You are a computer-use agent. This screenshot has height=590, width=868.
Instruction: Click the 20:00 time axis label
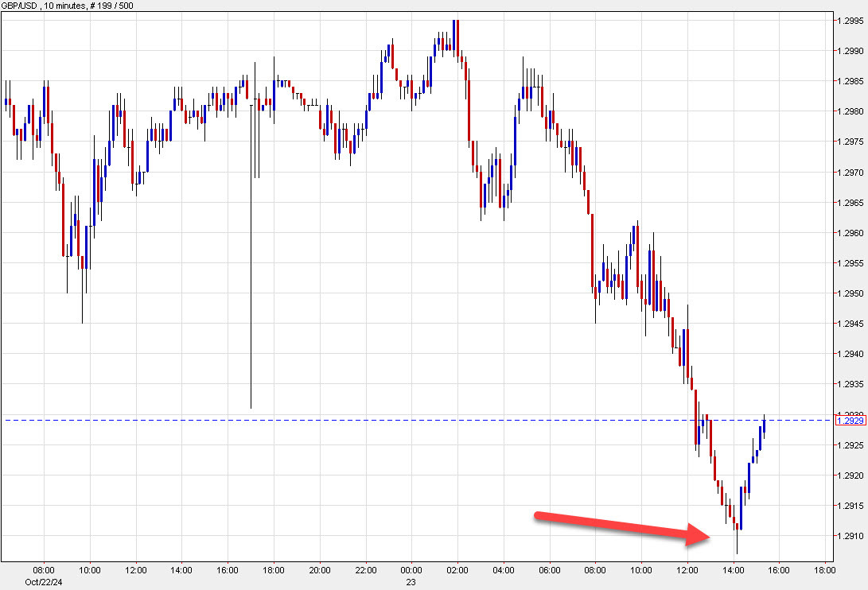[319, 571]
